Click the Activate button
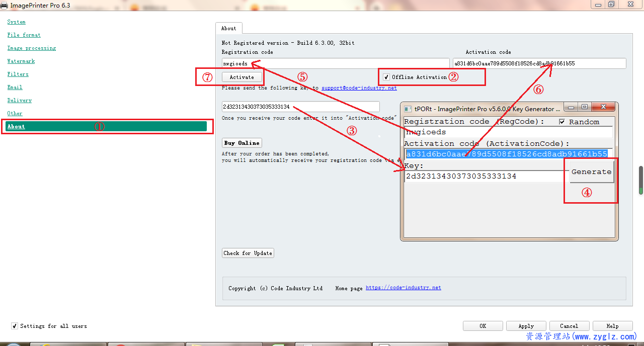644x346 pixels. (x=242, y=77)
